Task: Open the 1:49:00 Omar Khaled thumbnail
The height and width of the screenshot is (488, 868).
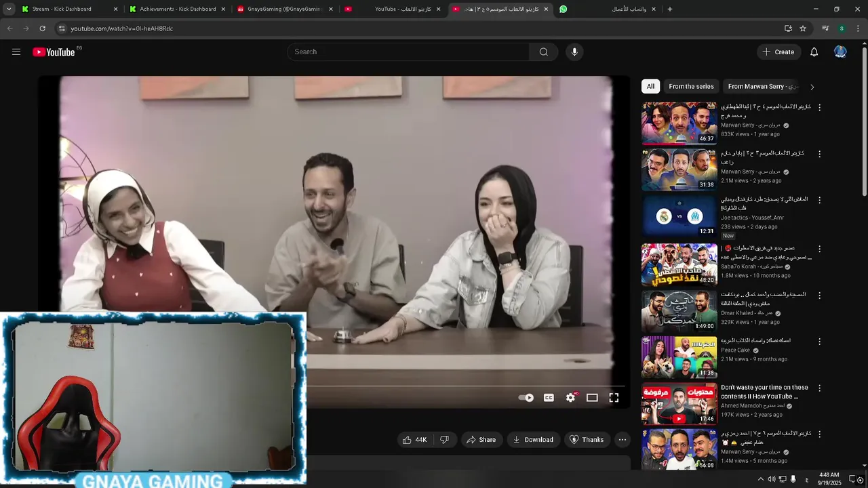Action: [x=679, y=310]
